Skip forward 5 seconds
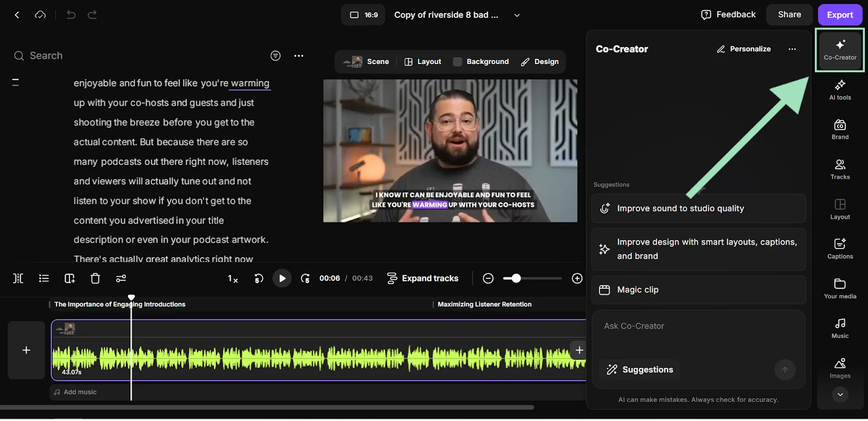Viewport: 868px width, 421px height. [x=305, y=278]
